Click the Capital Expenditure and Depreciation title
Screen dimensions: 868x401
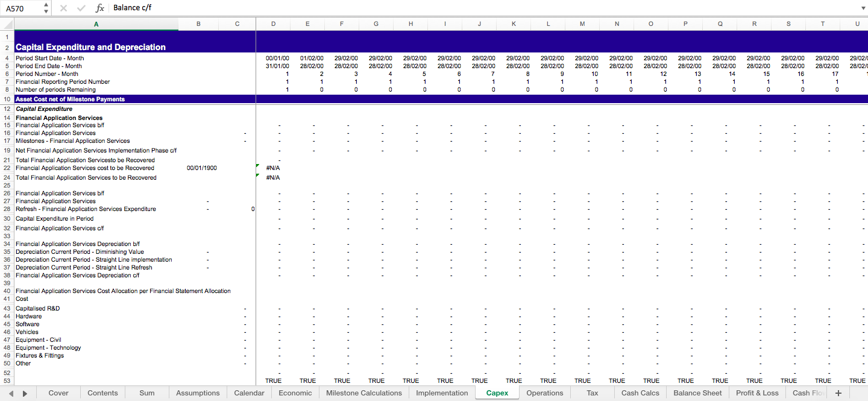(90, 47)
